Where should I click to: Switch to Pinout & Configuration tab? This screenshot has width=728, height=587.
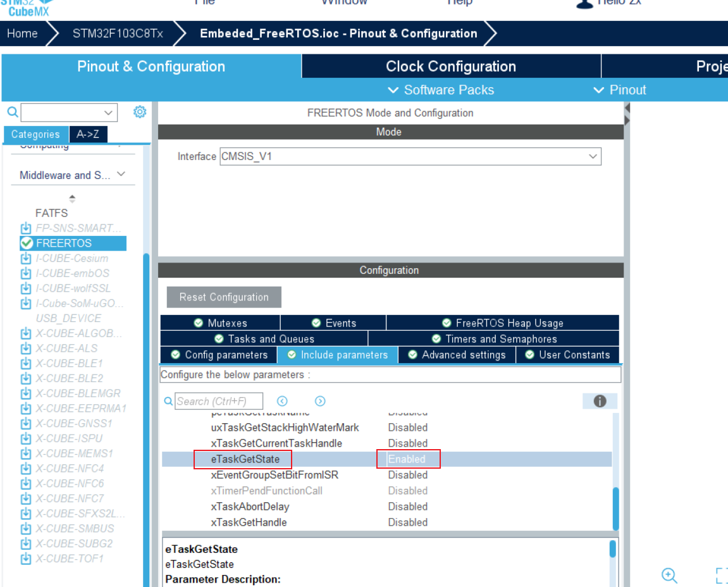click(x=151, y=66)
